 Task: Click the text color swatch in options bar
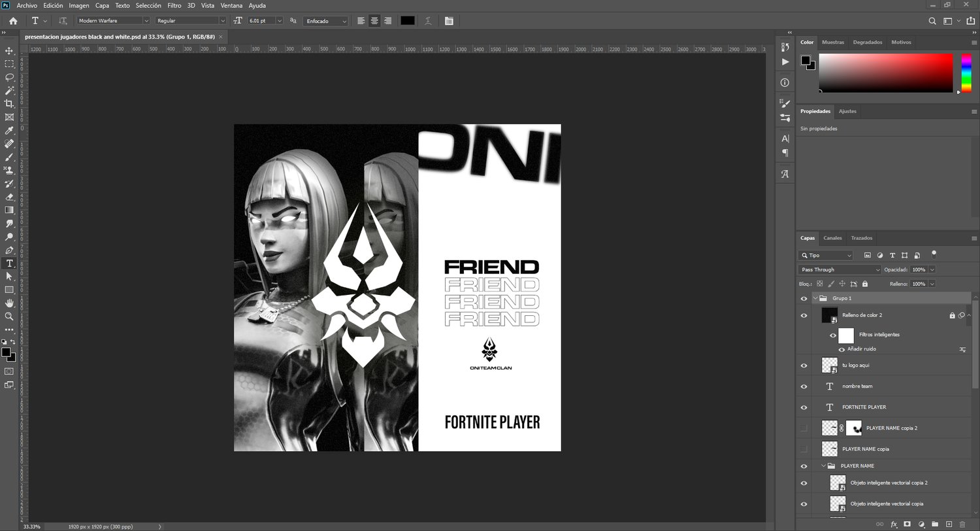click(x=408, y=21)
